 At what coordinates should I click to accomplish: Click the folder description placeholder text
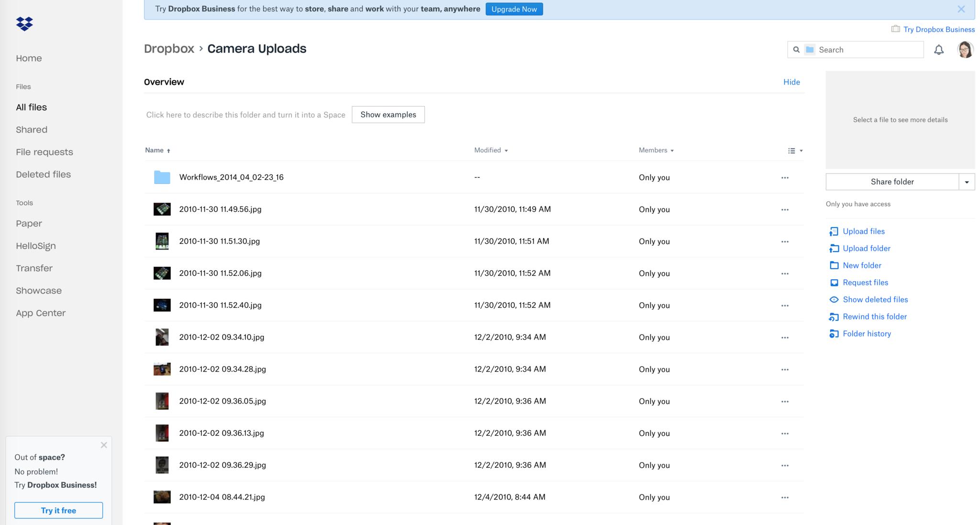(245, 115)
